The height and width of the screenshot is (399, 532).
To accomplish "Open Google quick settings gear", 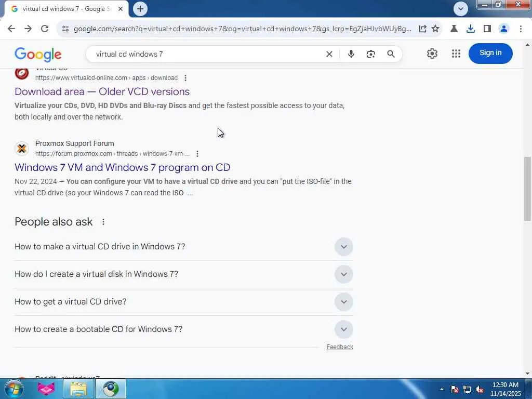I will click(432, 54).
